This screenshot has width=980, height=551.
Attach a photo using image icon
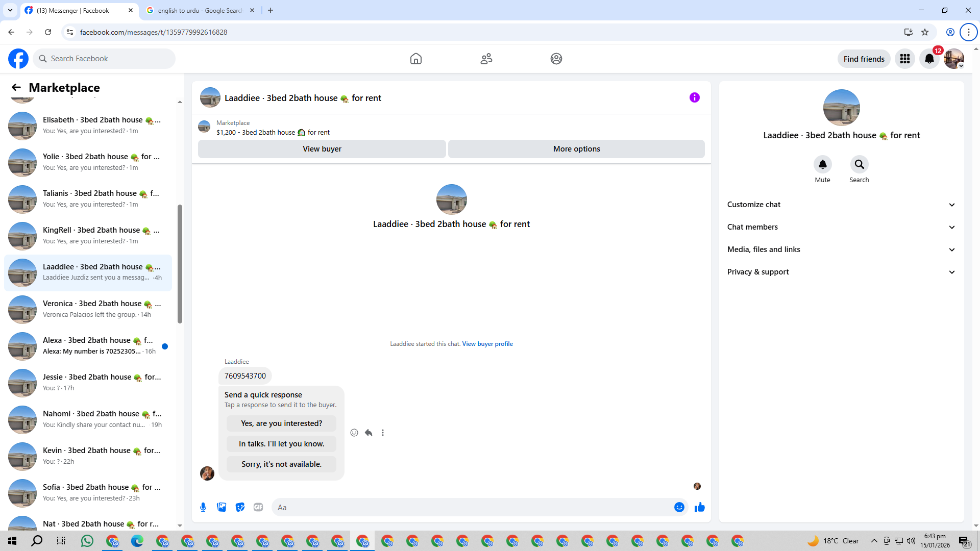222,507
